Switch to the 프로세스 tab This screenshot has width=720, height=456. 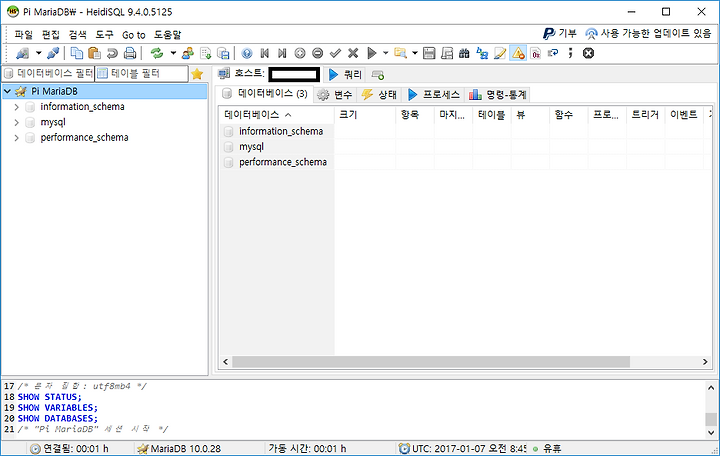(434, 95)
